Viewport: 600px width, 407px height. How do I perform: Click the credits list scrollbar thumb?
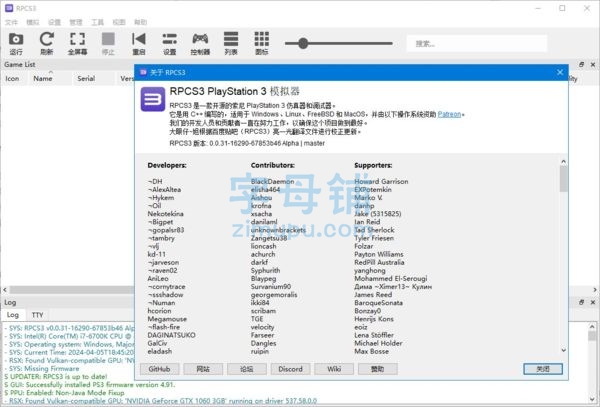(563, 179)
